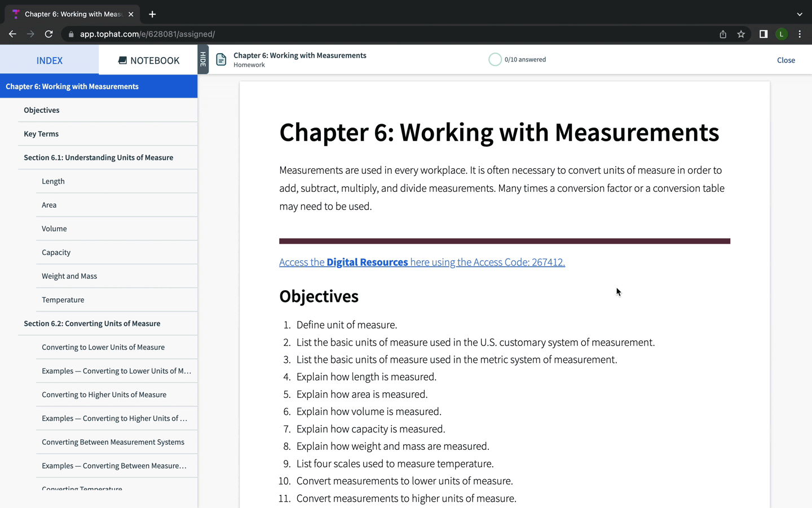Go to Weight and Mass topic
The height and width of the screenshot is (508, 812).
(x=69, y=276)
